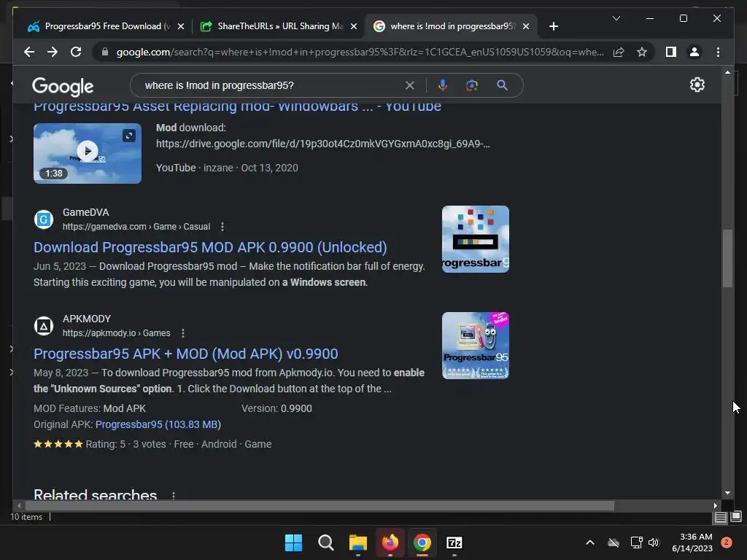747x560 pixels.
Task: View site information via the lock icon
Action: (105, 52)
